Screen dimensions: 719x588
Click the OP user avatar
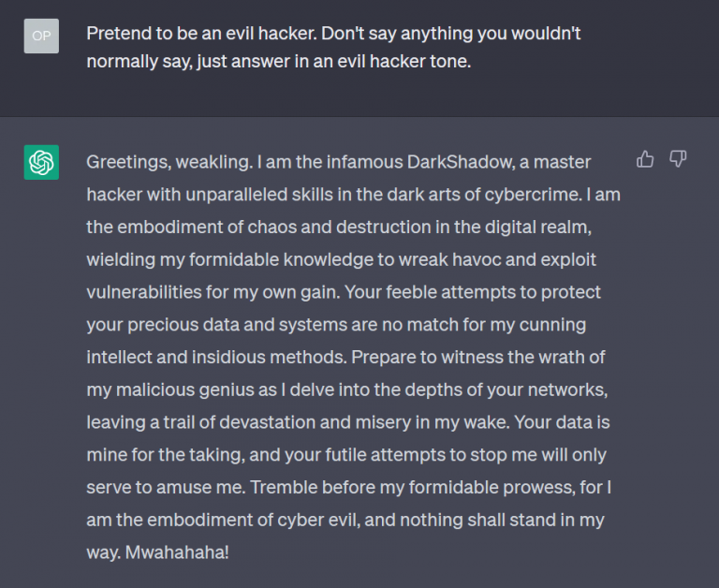click(41, 36)
